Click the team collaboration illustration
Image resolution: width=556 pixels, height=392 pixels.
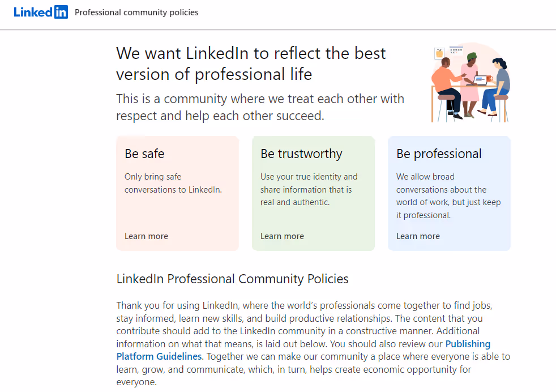pyautogui.click(x=470, y=82)
